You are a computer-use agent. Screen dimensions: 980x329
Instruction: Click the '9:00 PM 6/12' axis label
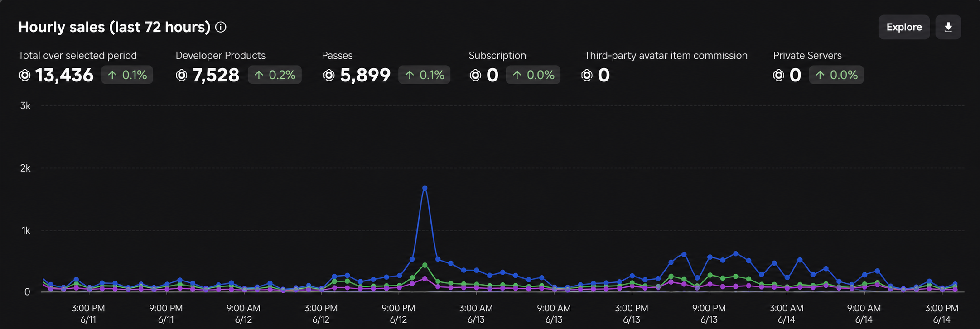click(x=398, y=314)
